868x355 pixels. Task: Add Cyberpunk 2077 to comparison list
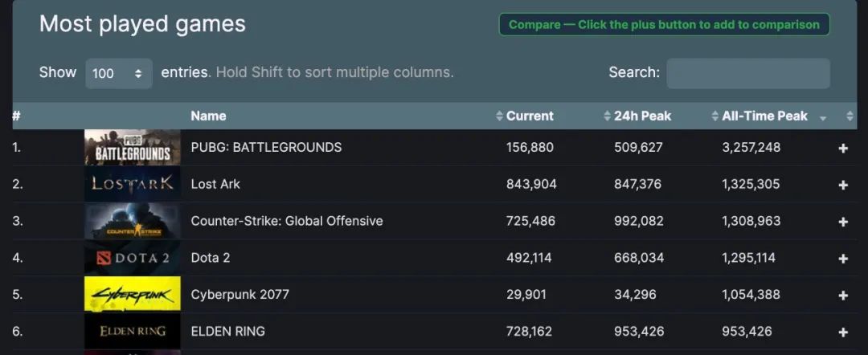(x=843, y=296)
